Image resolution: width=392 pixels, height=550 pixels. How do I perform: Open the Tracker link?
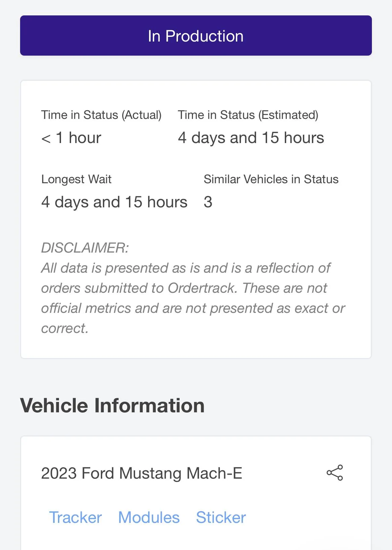point(75,517)
